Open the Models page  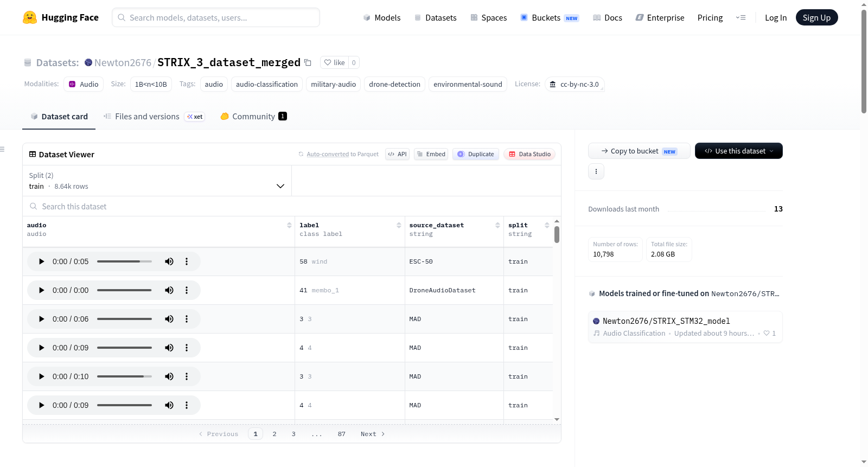click(x=382, y=17)
